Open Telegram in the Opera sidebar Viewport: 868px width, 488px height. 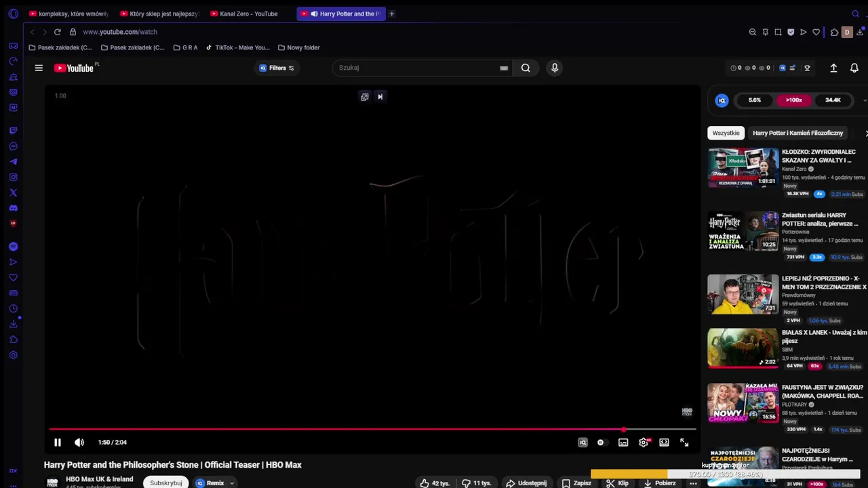click(x=13, y=161)
